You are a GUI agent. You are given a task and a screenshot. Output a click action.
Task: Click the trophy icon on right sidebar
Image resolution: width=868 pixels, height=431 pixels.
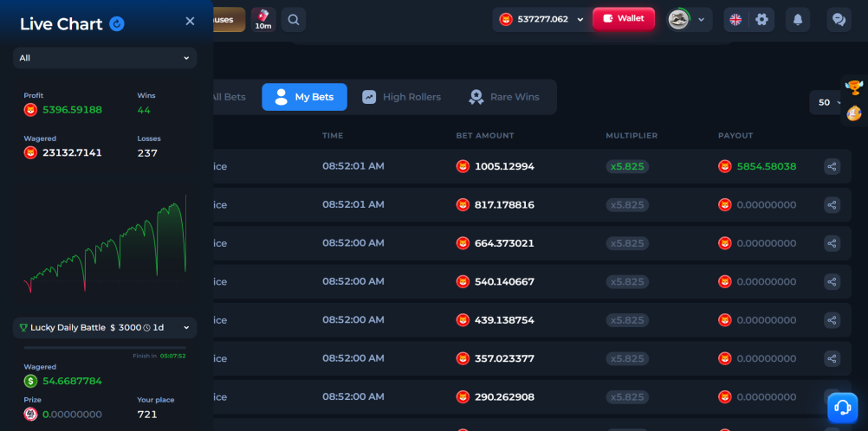click(854, 87)
